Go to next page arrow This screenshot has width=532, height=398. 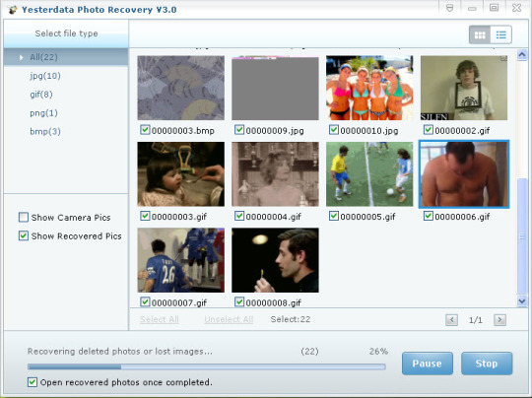pyautogui.click(x=499, y=319)
